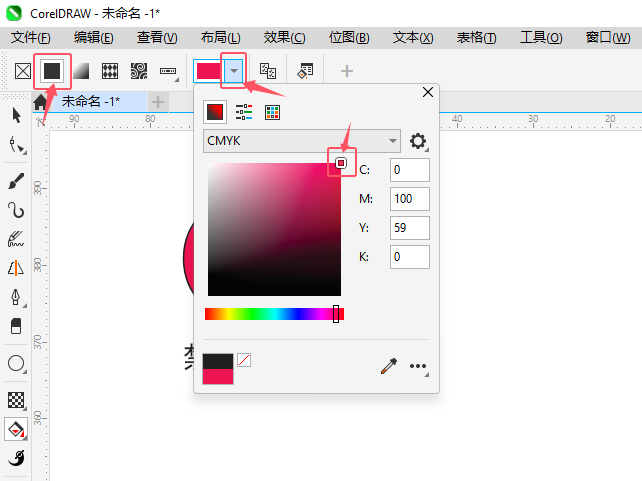
Task: Open the 窗口(W) menu
Action: (x=608, y=38)
